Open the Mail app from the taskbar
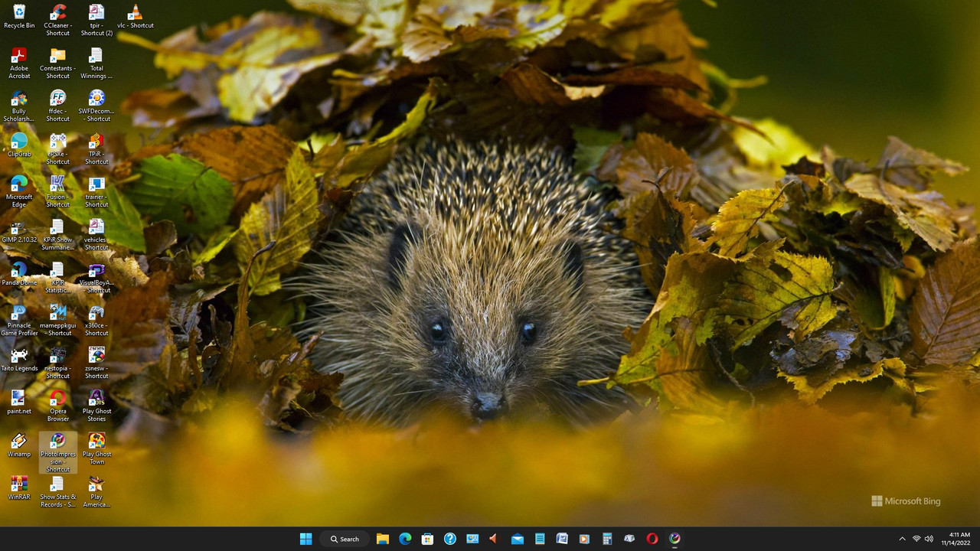This screenshot has width=980, height=551. pos(518,539)
